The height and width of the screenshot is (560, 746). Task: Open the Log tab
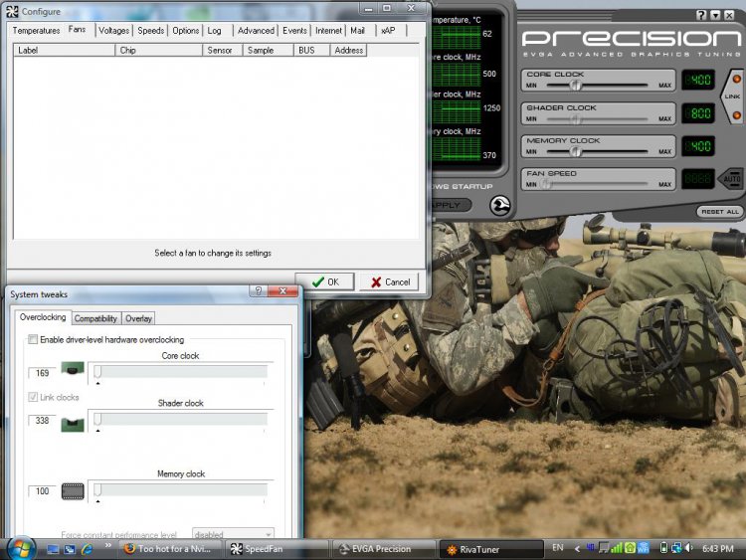coord(214,31)
